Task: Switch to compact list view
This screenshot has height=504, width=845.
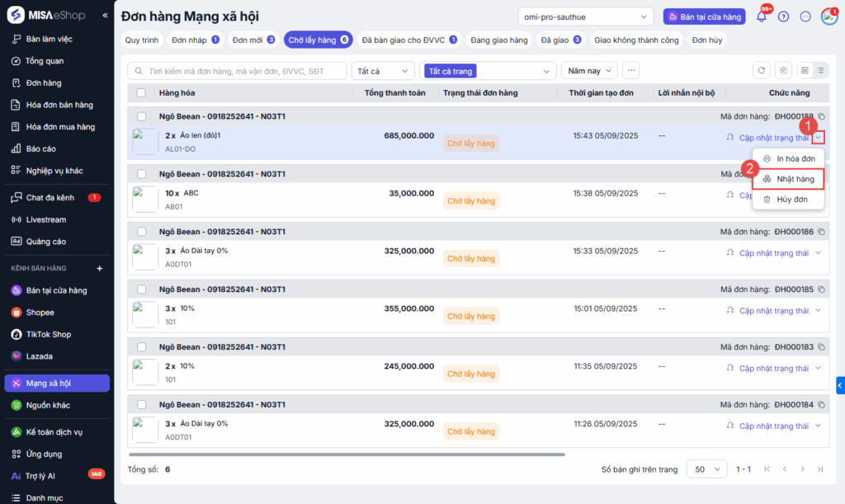Action: click(x=820, y=71)
